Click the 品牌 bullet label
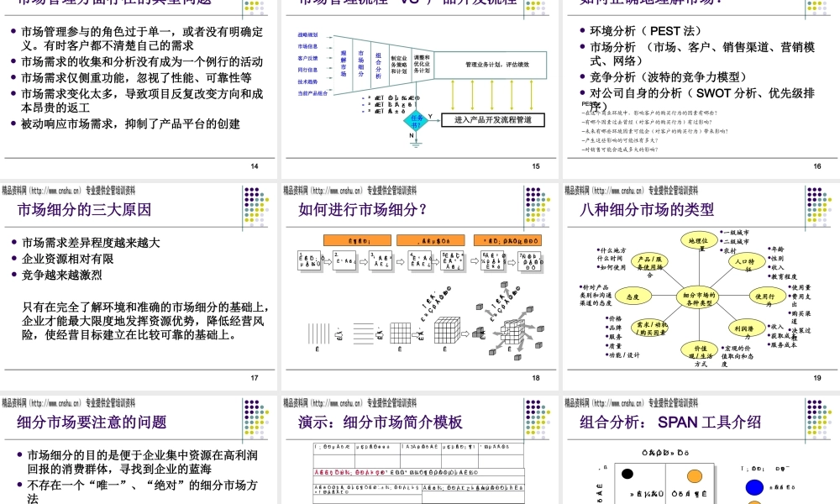This screenshot has width=840, height=504. [614, 328]
